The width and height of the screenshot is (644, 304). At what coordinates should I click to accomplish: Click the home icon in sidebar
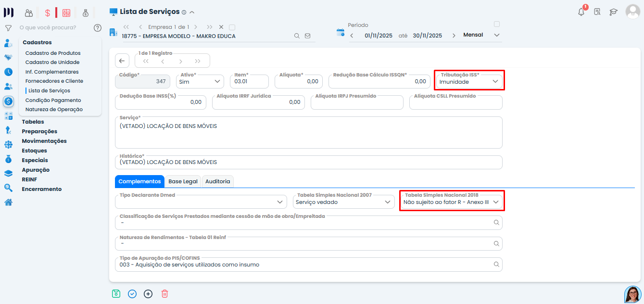(8, 202)
